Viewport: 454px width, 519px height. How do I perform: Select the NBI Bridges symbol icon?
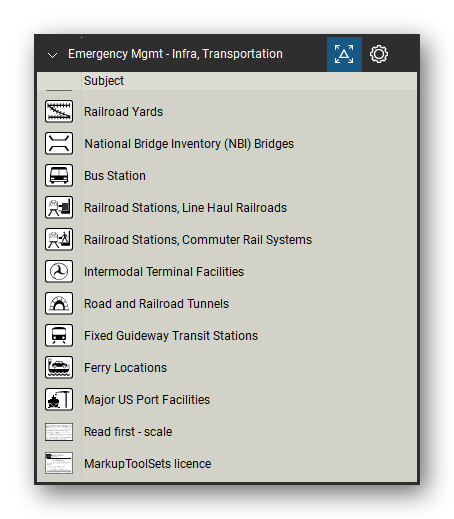point(59,143)
